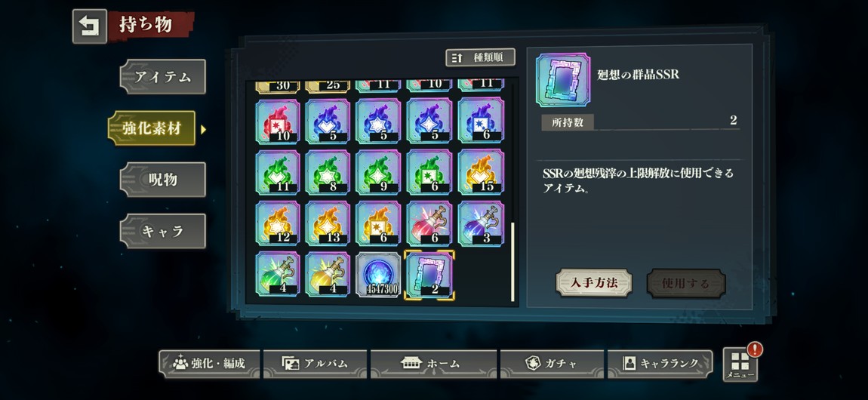The height and width of the screenshot is (400, 868).
Task: Go to ホーム from the bottom bar
Action: pyautogui.click(x=429, y=364)
